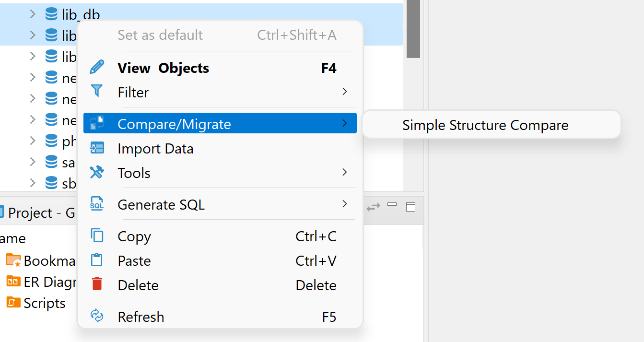Click the Paste clipboard icon
This screenshot has width=644, height=342.
tap(97, 260)
